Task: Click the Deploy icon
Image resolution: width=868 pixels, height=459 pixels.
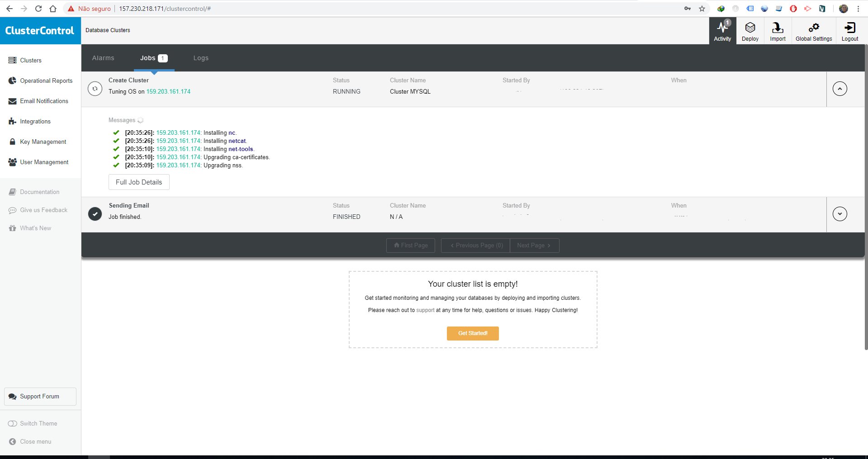Action: [x=749, y=30]
